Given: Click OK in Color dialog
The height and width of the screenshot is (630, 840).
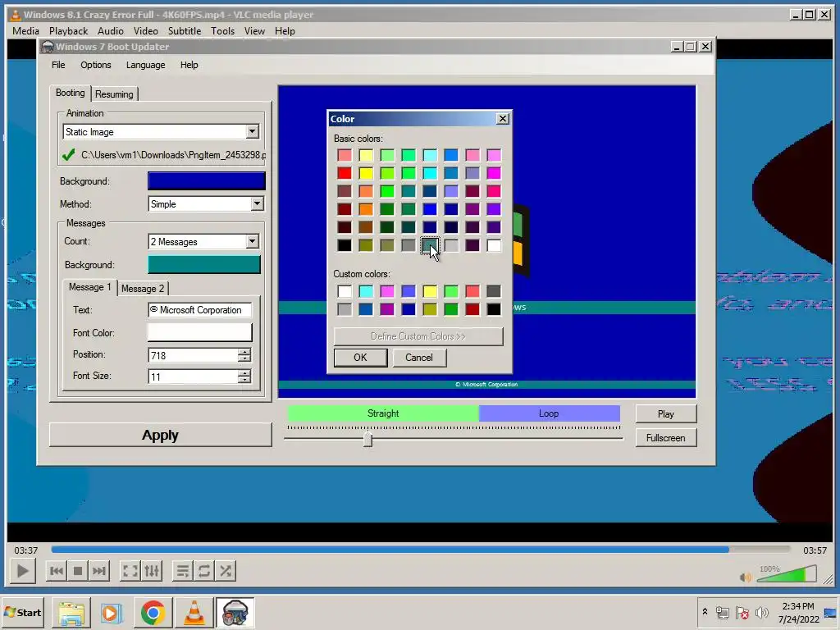Looking at the screenshot, I should tap(361, 358).
